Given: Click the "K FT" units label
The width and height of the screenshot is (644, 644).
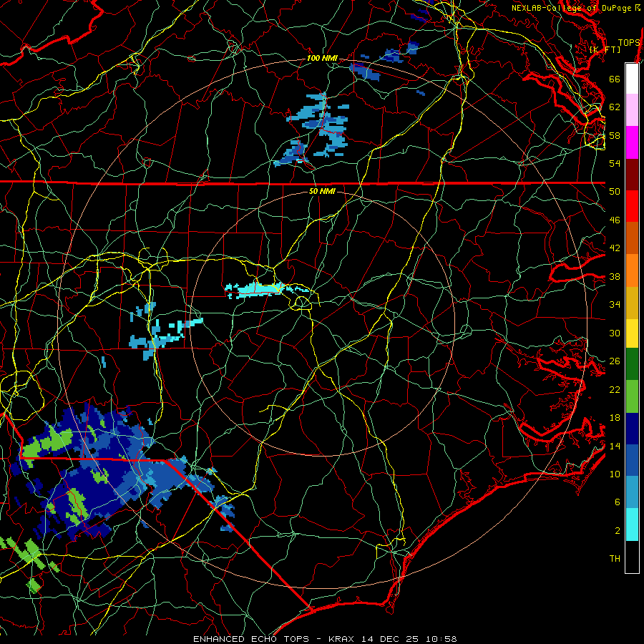Looking at the screenshot, I should (605, 50).
